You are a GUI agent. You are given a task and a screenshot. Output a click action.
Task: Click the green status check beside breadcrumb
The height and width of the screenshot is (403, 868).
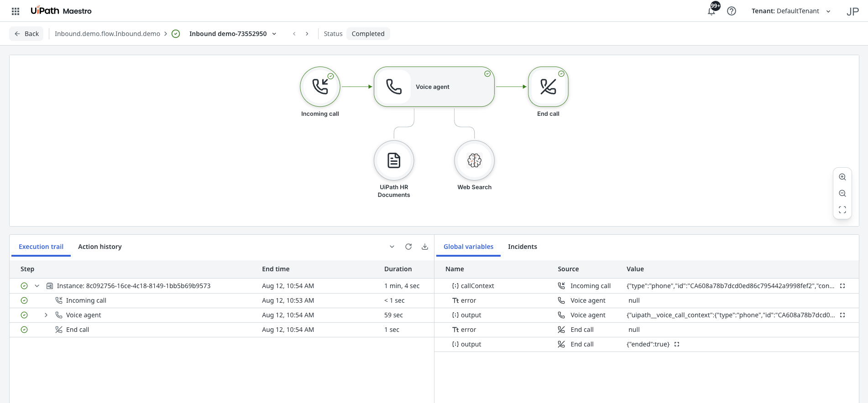pyautogui.click(x=176, y=34)
